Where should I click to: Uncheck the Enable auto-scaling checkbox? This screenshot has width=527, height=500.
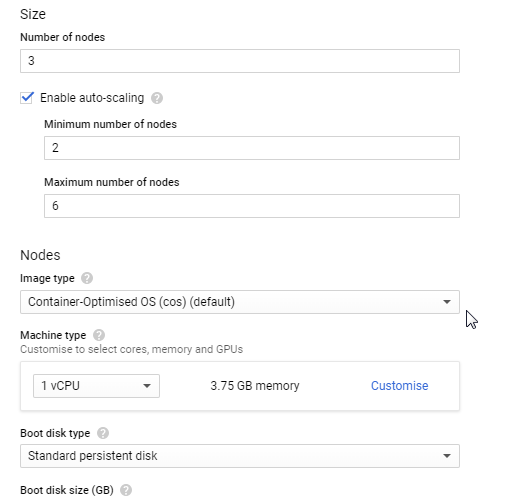click(27, 98)
